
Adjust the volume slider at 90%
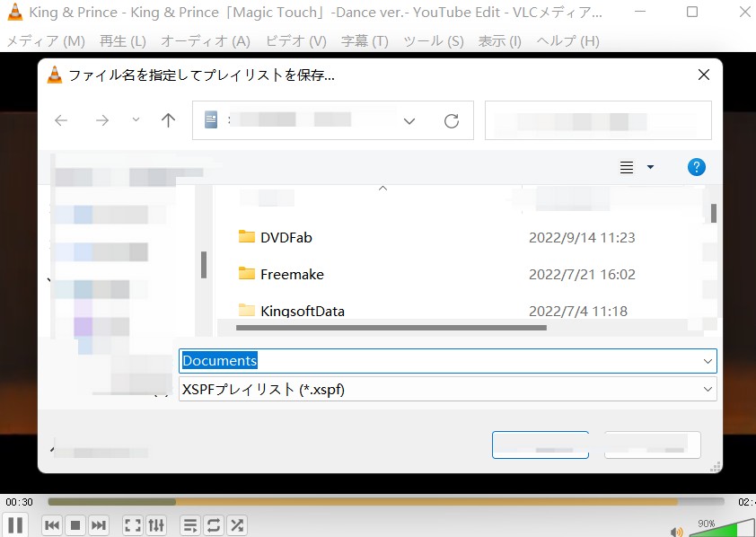(720, 529)
